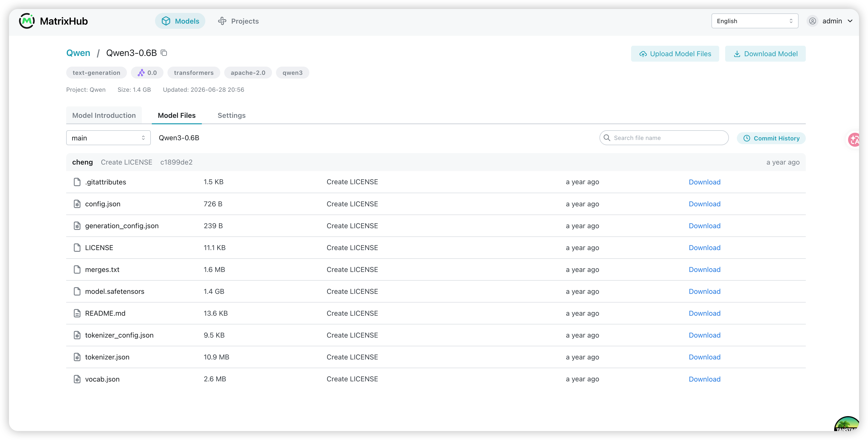Open the model.safetensors file name
The width and height of the screenshot is (868, 440).
pyautogui.click(x=114, y=291)
